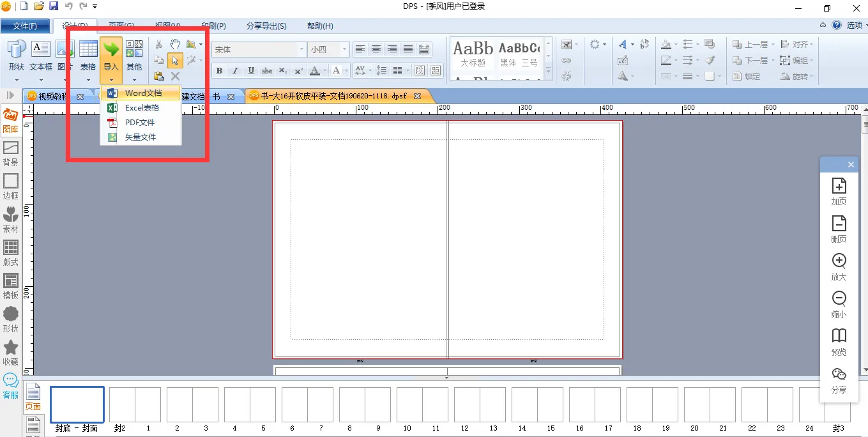Toggle underline text formatting
868x437 pixels.
(x=251, y=71)
